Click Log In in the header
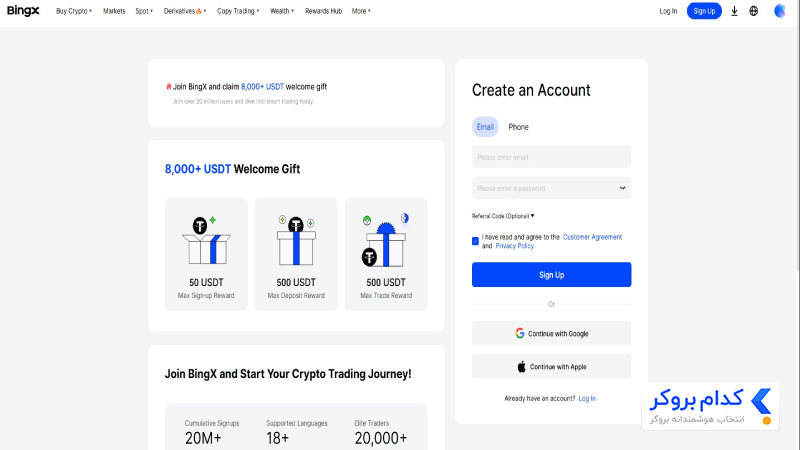 coord(668,11)
